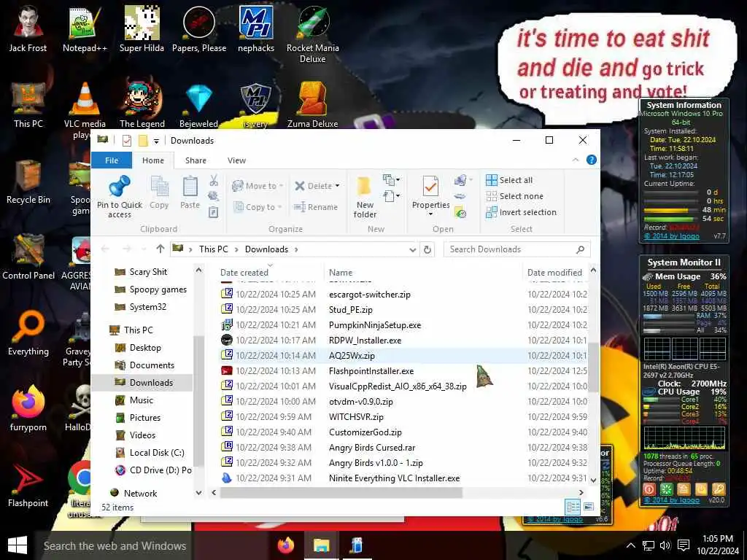
Task: Sort by the Date created column header
Action: [271, 273]
